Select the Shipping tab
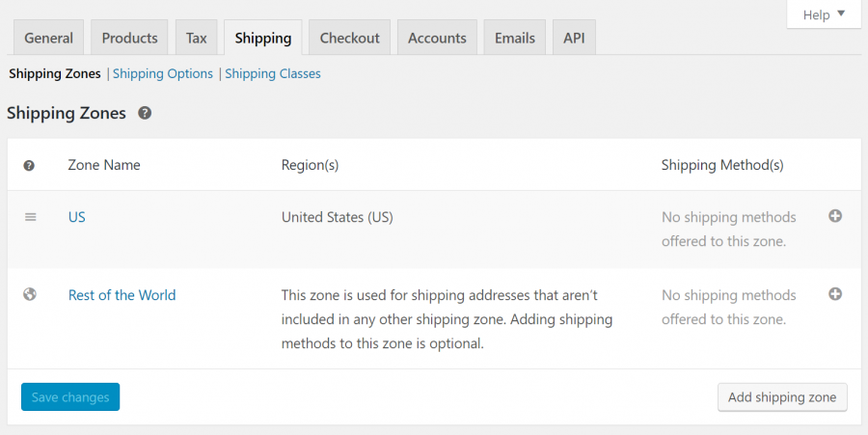The height and width of the screenshot is (435, 868). [262, 38]
